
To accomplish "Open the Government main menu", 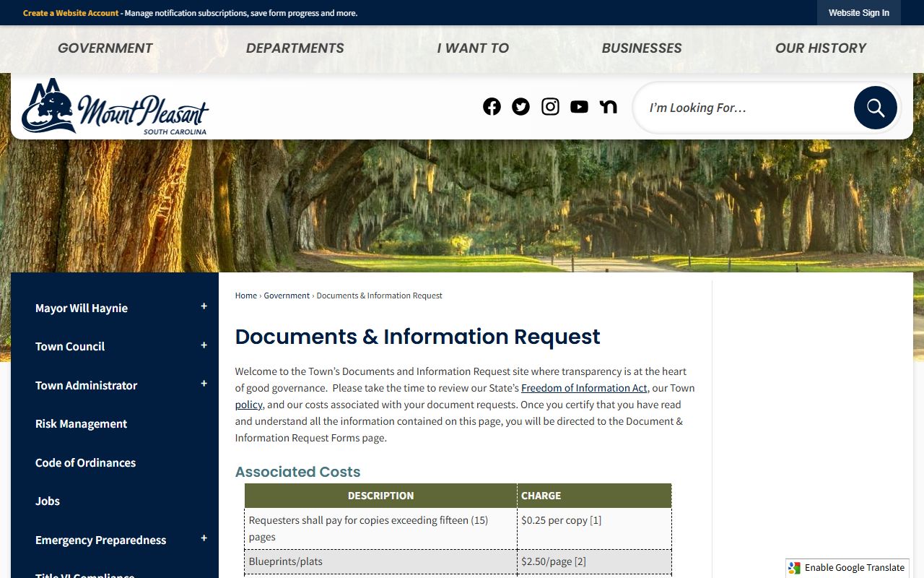I will tap(105, 48).
